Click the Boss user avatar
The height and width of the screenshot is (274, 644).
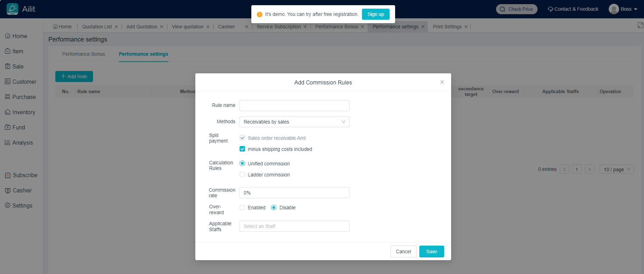point(614,9)
